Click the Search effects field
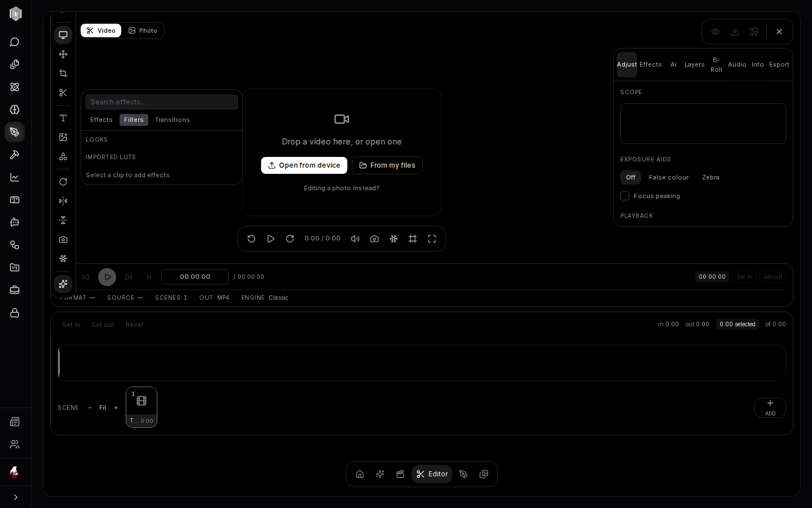 (x=162, y=102)
